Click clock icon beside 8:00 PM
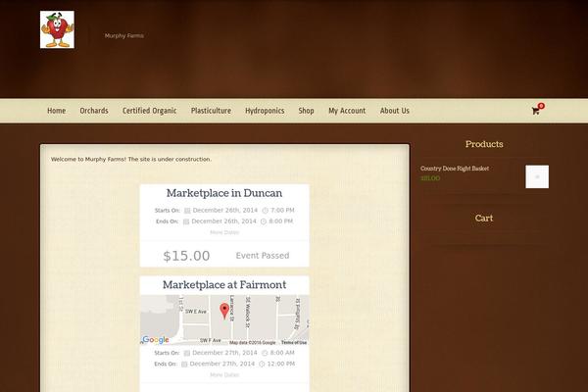The height and width of the screenshot is (392, 588). 264,221
